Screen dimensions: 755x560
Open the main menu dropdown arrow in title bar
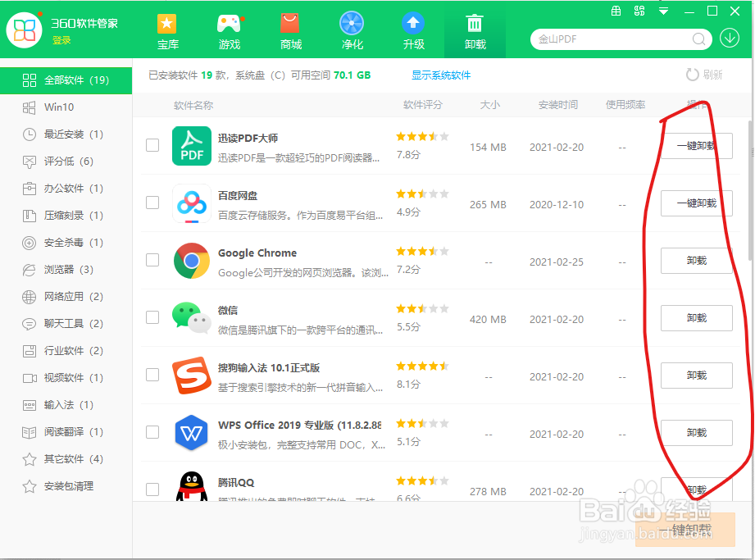tap(664, 12)
